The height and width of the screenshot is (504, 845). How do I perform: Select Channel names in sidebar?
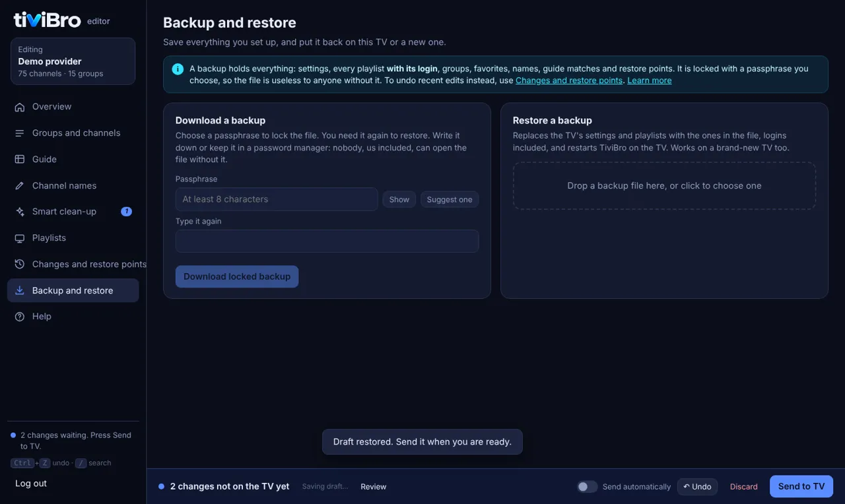[73, 186]
